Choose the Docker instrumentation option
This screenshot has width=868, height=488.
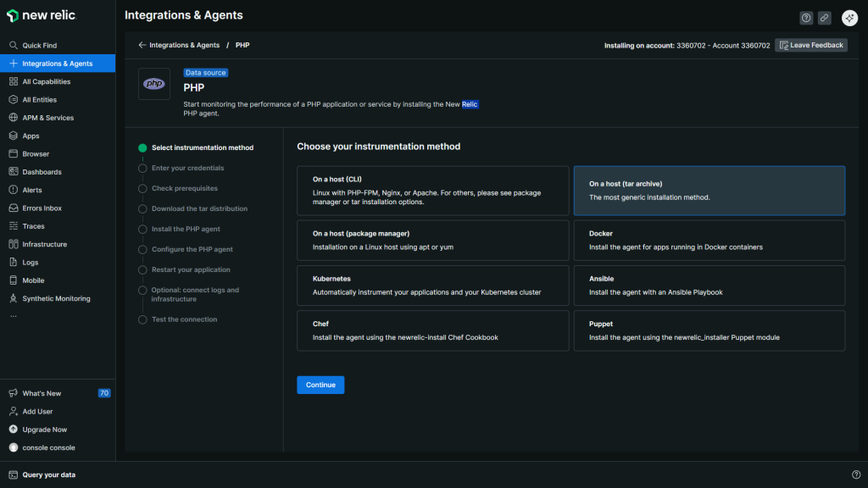click(x=709, y=240)
